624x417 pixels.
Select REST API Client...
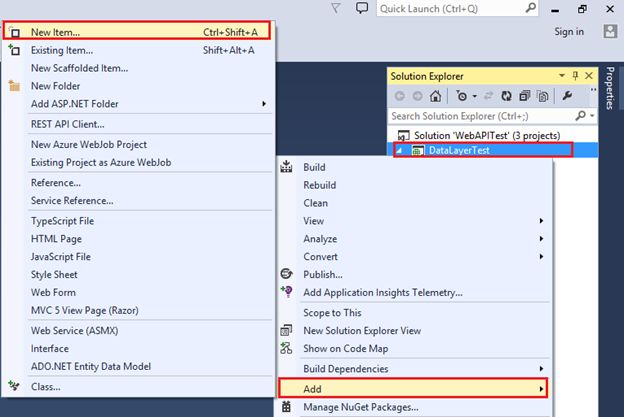[x=137, y=124]
